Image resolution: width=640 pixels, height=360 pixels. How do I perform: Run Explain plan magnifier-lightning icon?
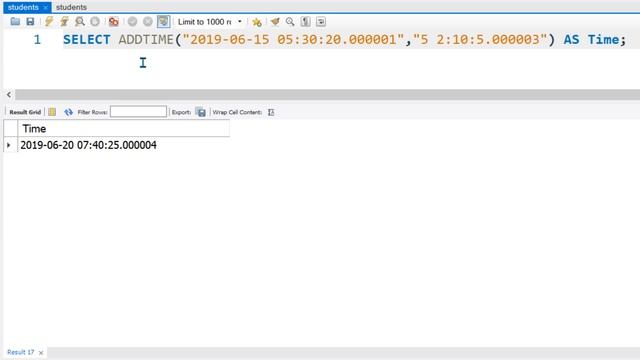80,22
